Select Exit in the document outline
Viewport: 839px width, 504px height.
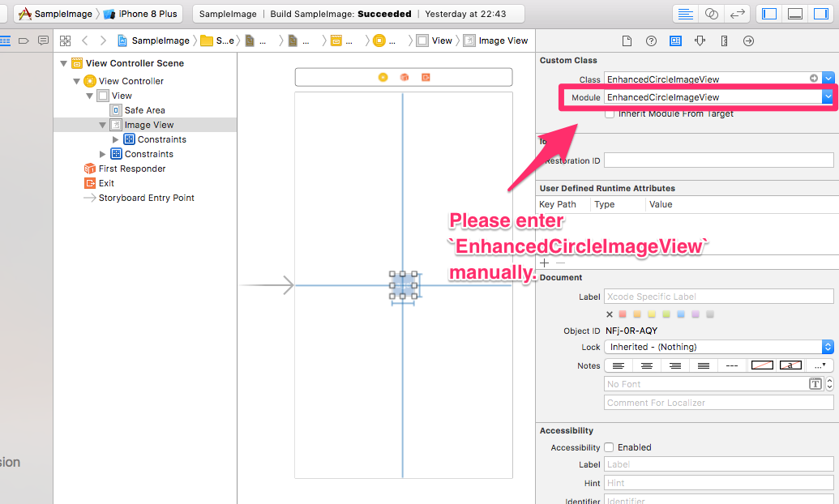[99, 183]
